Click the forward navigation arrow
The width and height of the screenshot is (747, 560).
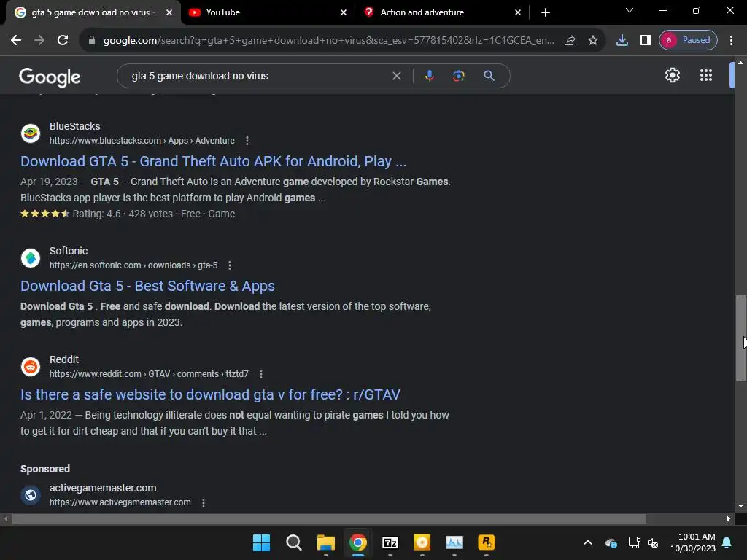(39, 40)
